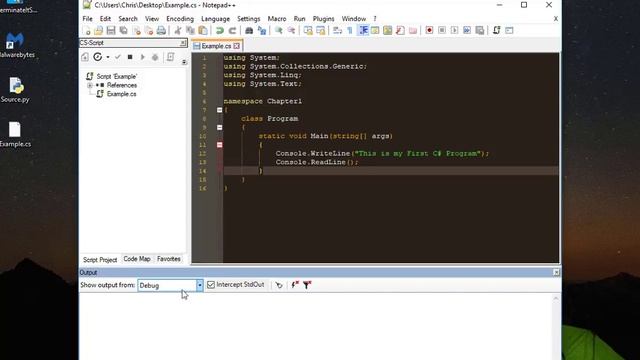Screen dimensions: 640x360
Task: Select the Script Project tab
Action: 100,260
